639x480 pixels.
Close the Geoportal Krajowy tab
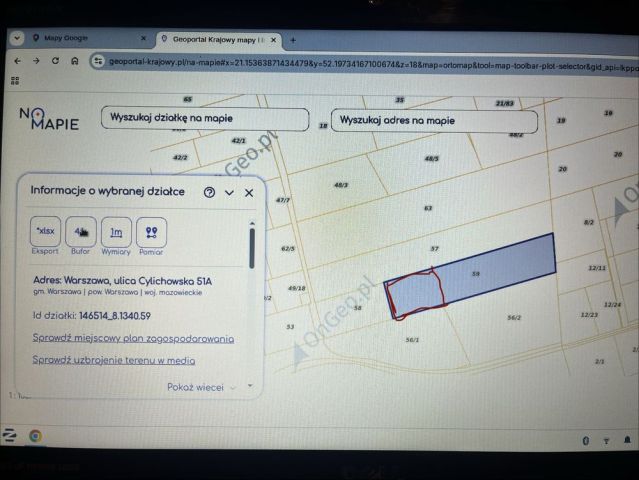pyautogui.click(x=273, y=40)
